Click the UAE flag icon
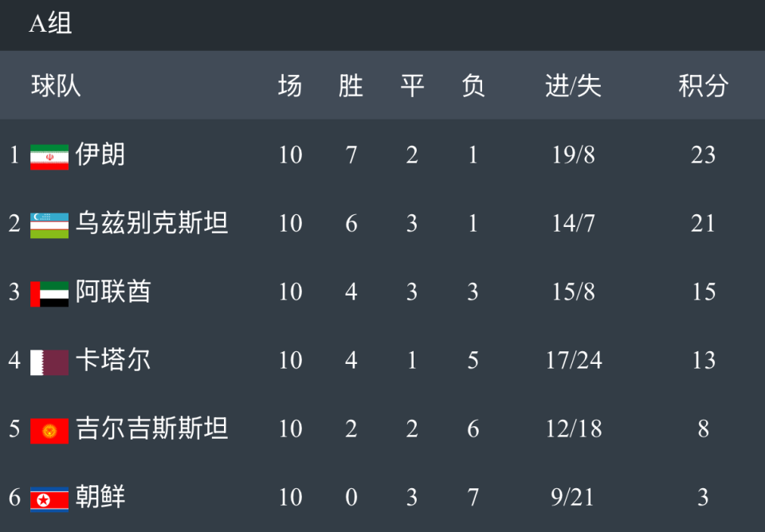The width and height of the screenshot is (765, 532). [49, 294]
